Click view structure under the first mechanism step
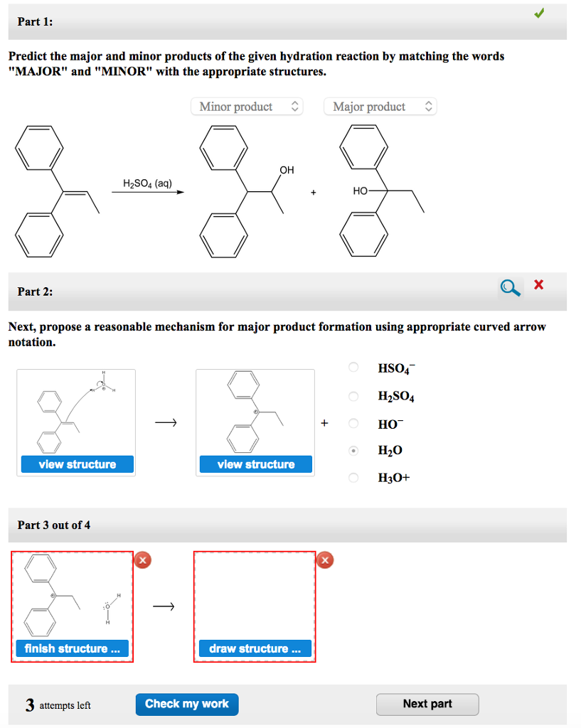This screenshot has height=728, width=581. click(76, 464)
